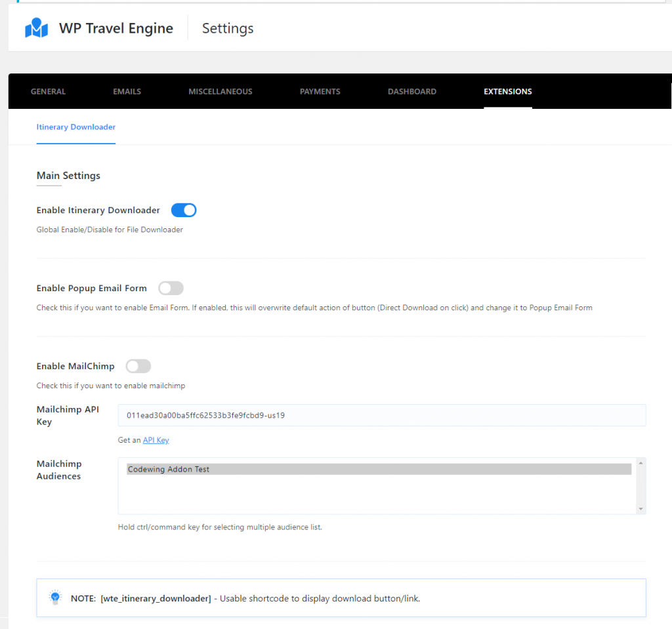The height and width of the screenshot is (629, 672).
Task: Click the WP Travel Engine logo icon
Action: [37, 28]
